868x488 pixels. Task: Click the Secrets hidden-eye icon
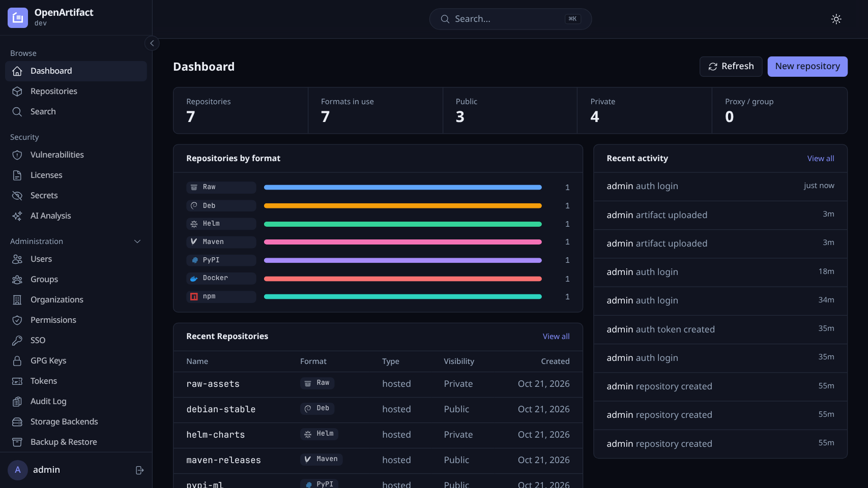pos(17,196)
